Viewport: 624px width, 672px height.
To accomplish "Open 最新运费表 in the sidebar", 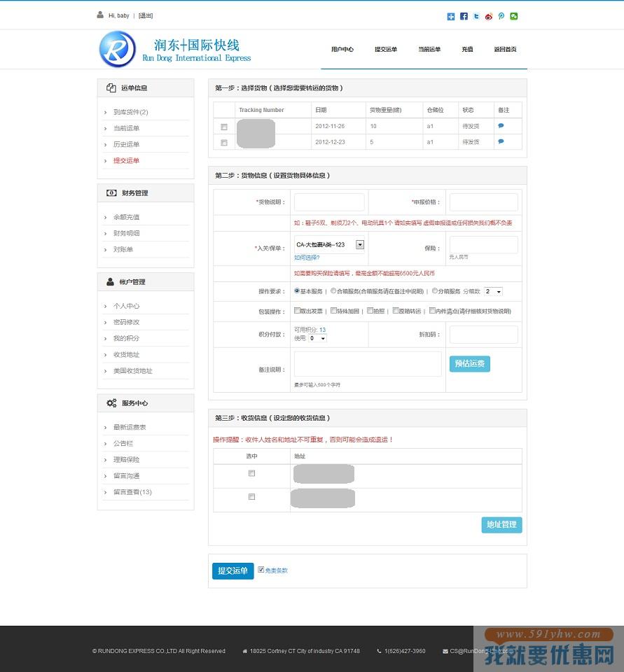I will (x=130, y=427).
